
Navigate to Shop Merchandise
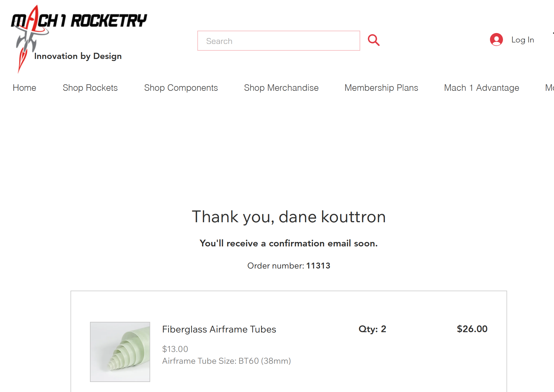pyautogui.click(x=281, y=88)
